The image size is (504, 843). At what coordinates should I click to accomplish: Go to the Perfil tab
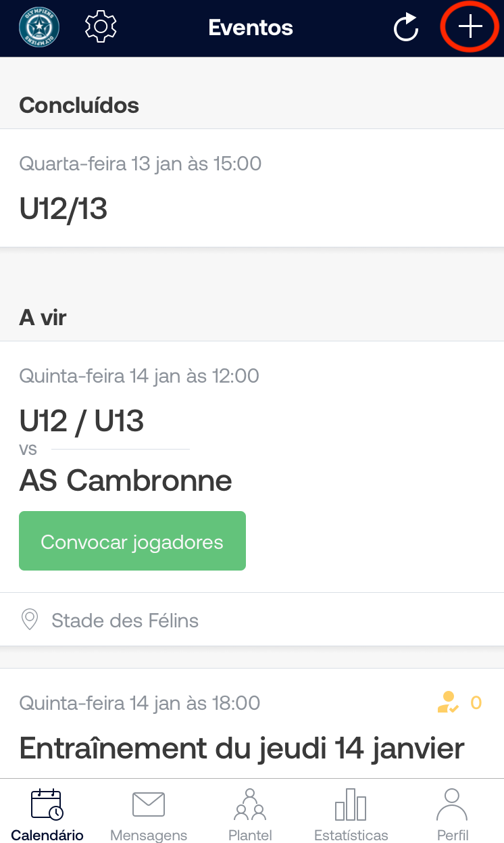coord(452,813)
